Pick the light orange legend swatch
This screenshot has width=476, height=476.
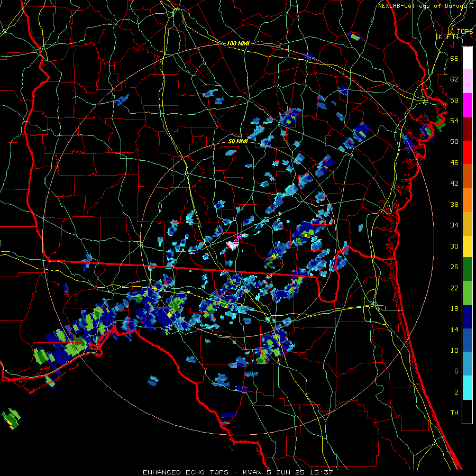pos(467,200)
